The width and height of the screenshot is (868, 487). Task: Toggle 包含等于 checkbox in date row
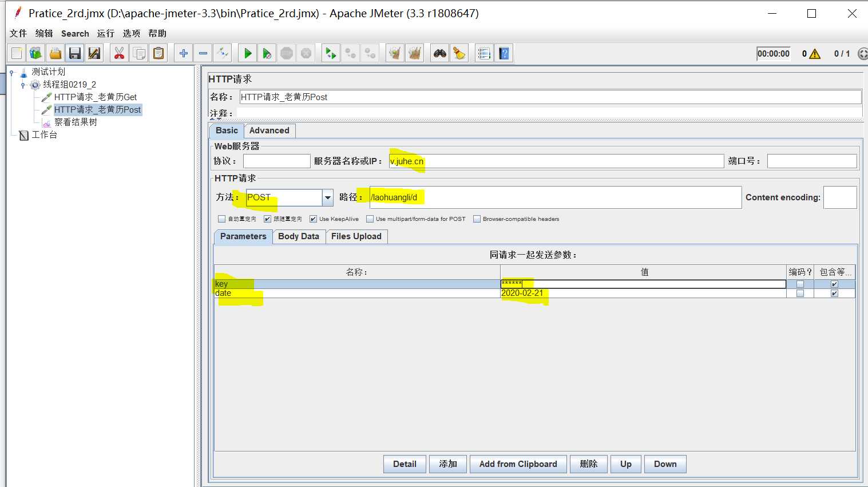coord(834,293)
